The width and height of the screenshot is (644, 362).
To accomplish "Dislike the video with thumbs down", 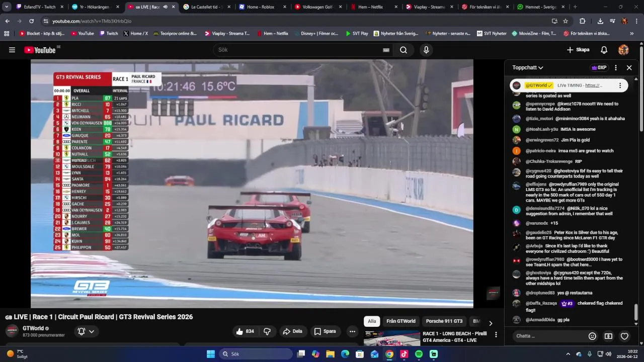I will pos(267,331).
